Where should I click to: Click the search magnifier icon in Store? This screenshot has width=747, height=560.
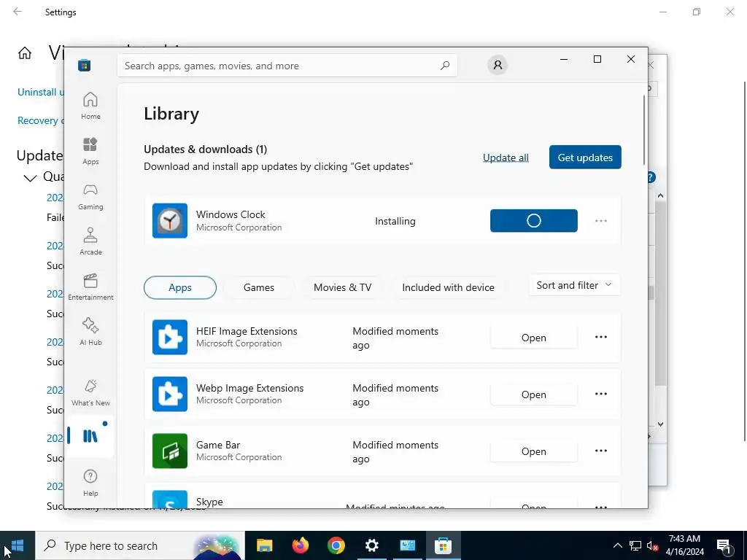(445, 66)
